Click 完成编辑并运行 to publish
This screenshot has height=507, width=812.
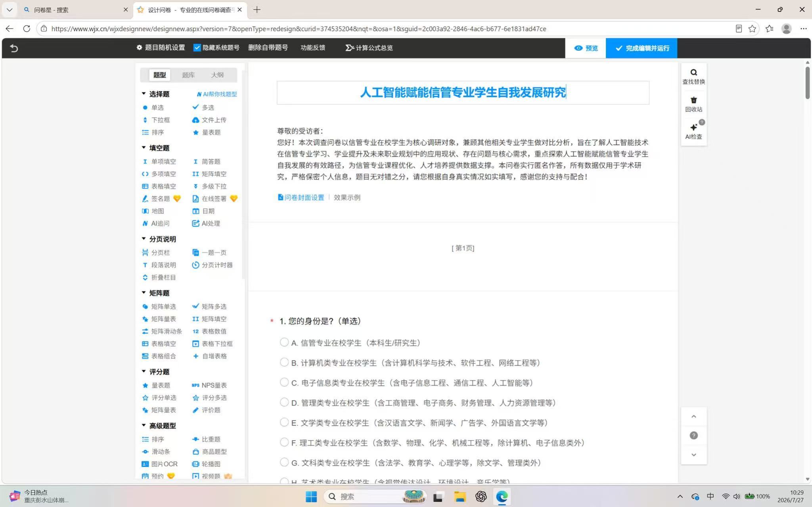click(x=642, y=48)
